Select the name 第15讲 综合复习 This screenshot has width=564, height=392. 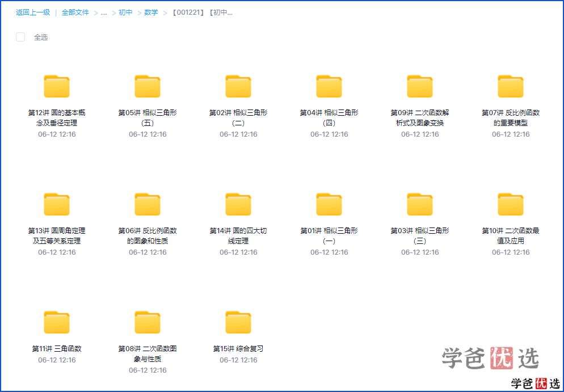(x=238, y=348)
